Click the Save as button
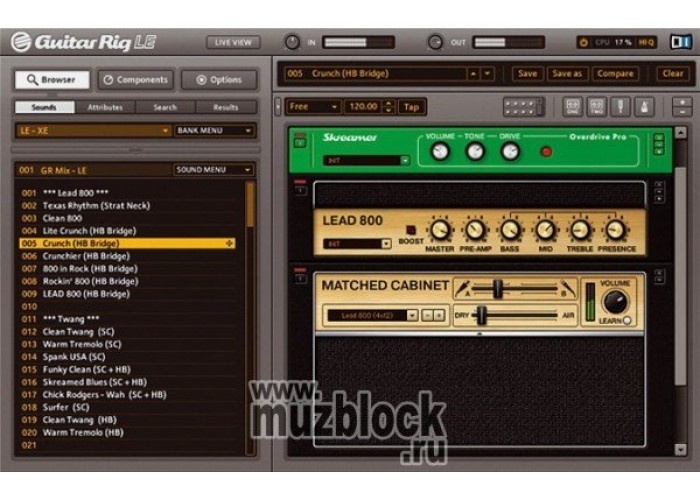This screenshot has height=500, width=700. [x=567, y=74]
